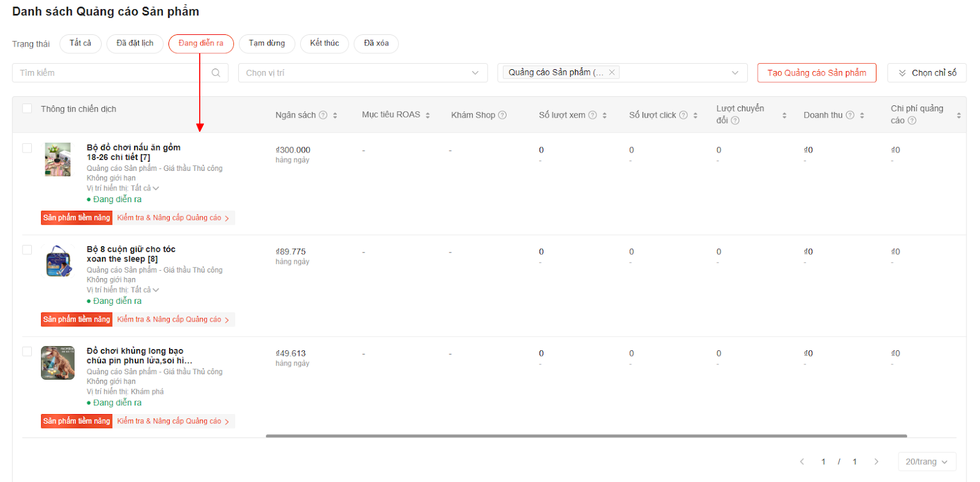
Task: Sort by Số lượt click column arrows
Action: click(695, 115)
